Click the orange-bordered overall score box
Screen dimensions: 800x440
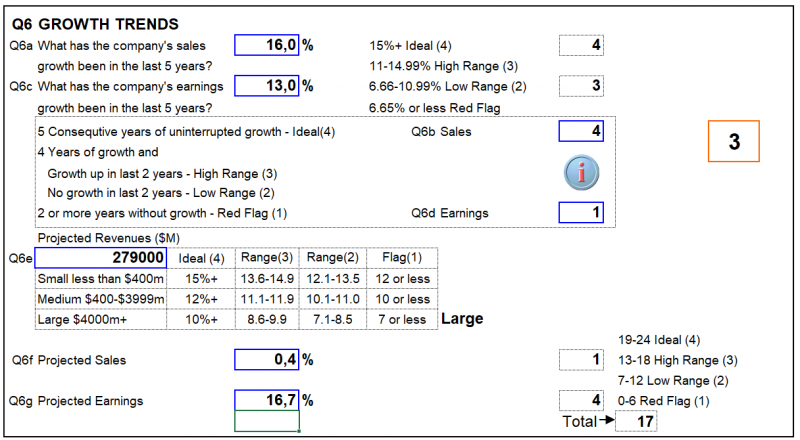click(x=734, y=141)
